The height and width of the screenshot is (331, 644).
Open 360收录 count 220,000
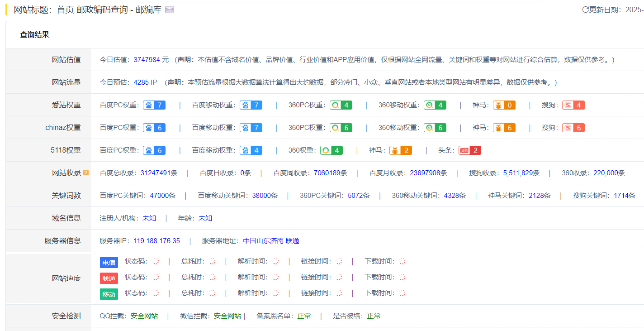point(606,173)
